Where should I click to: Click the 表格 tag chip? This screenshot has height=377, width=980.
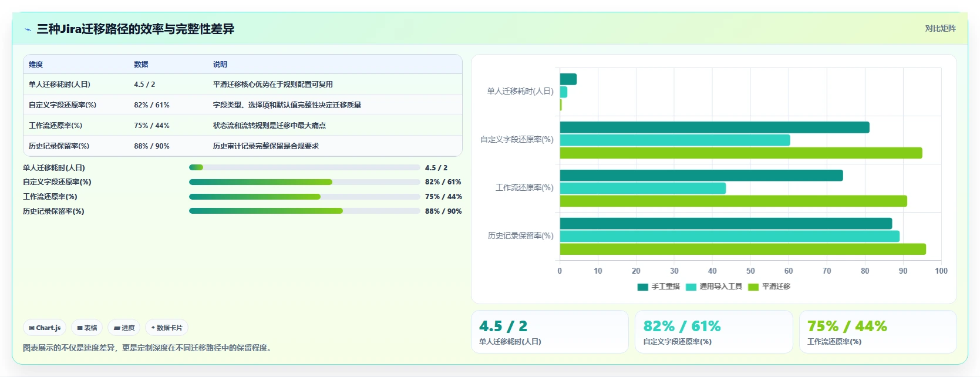coord(87,328)
